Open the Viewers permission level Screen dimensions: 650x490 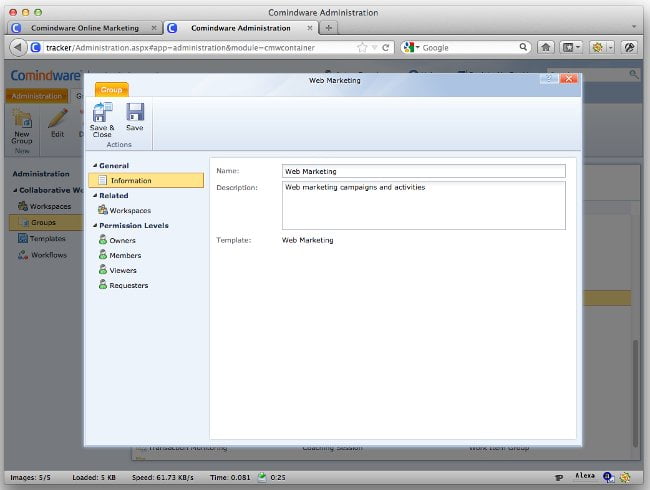coord(123,270)
